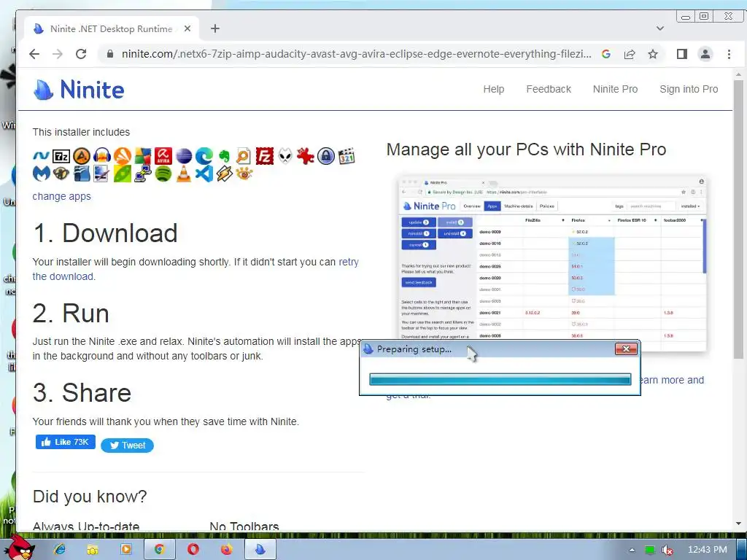Click Sign into Pro
Viewport: 747px width, 560px height.
[689, 89]
